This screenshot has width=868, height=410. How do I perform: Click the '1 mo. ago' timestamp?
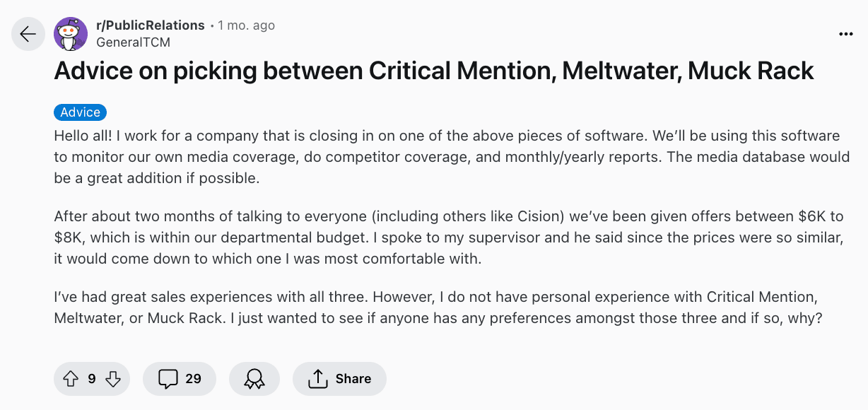246,25
